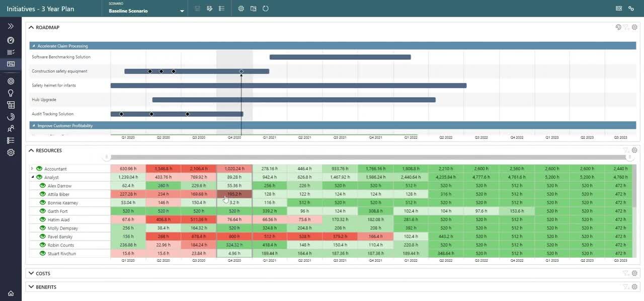Toggle visibility eye for Pavel Bansky
The width and height of the screenshot is (644, 301).
[x=43, y=237]
